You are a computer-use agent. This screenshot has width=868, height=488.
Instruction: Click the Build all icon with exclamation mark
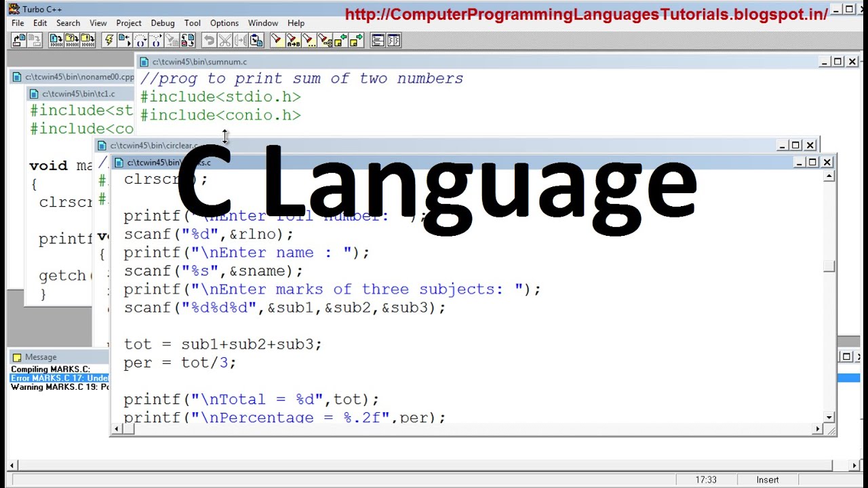point(87,41)
